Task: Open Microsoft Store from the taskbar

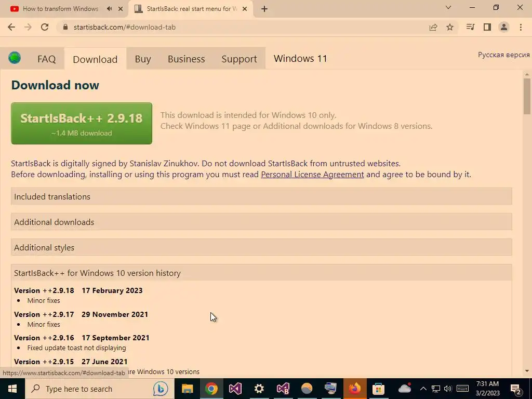Action: pyautogui.click(x=378, y=389)
